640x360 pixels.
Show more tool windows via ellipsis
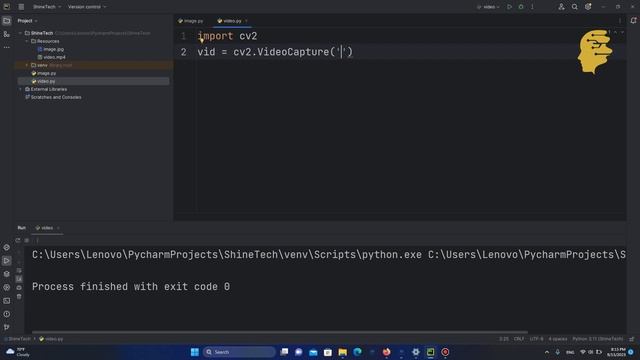click(7, 47)
